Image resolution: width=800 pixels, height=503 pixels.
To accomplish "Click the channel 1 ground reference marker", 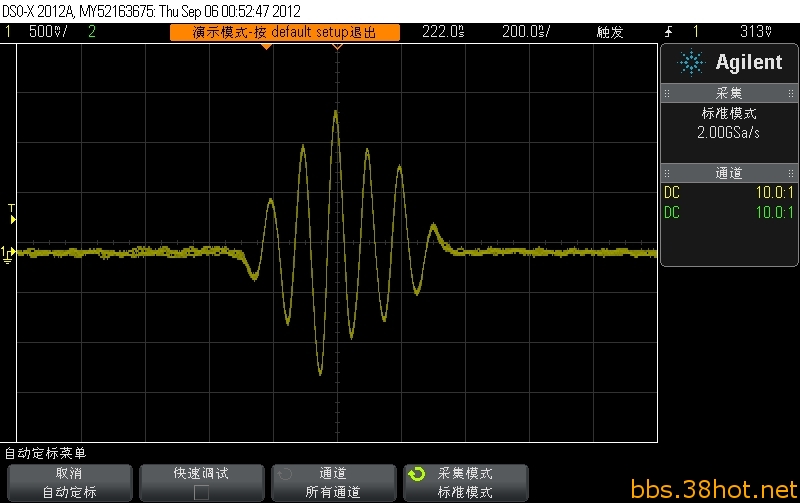I will (8, 254).
